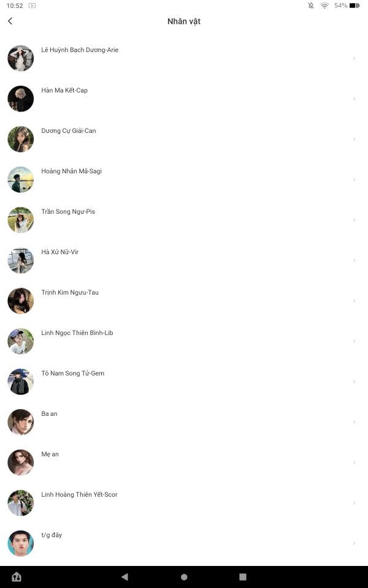368x588 pixels.
Task: Tap the Wi-Fi status icon
Action: tap(324, 6)
